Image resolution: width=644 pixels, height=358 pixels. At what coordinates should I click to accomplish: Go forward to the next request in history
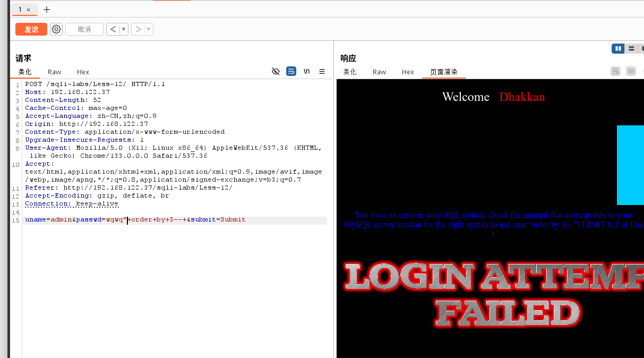coord(138,29)
